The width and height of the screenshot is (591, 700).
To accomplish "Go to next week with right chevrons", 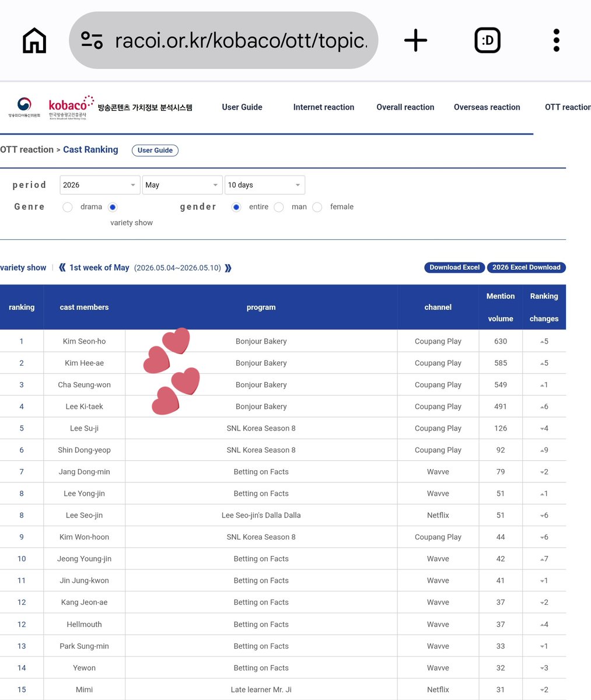I will 228,268.
